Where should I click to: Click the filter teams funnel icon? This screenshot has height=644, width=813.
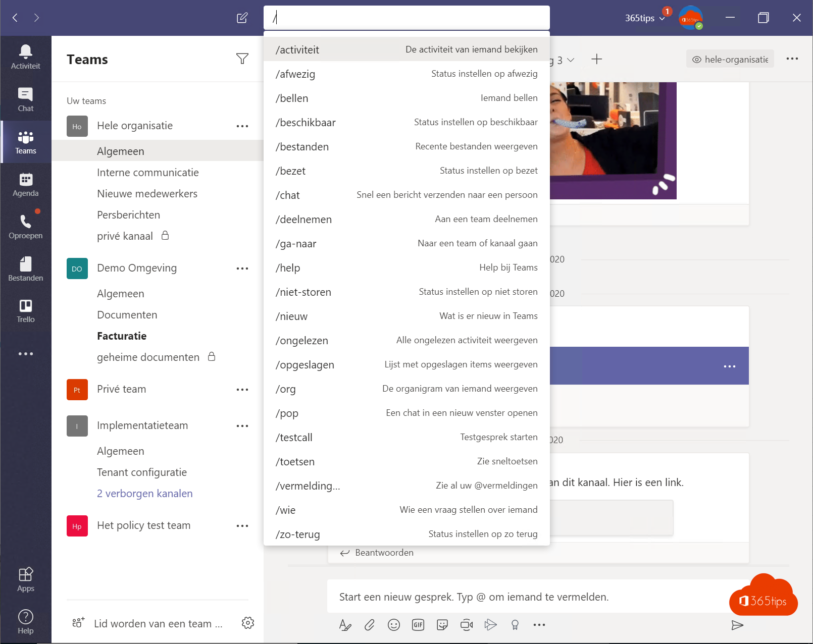[242, 59]
